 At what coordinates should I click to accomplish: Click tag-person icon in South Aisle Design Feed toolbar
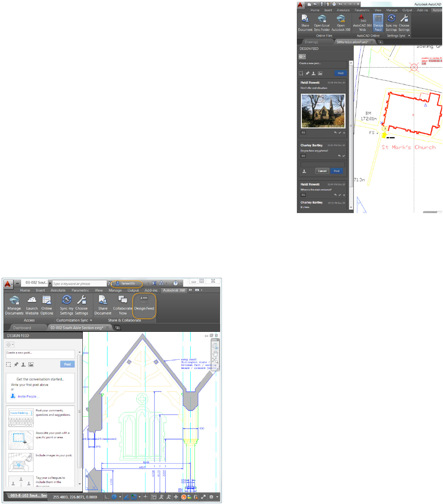[x=23, y=365]
